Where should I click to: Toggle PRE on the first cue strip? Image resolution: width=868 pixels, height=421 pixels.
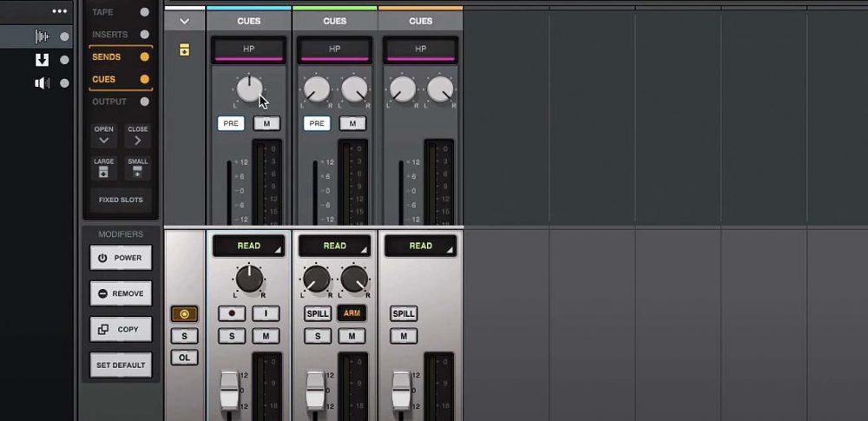pos(231,123)
